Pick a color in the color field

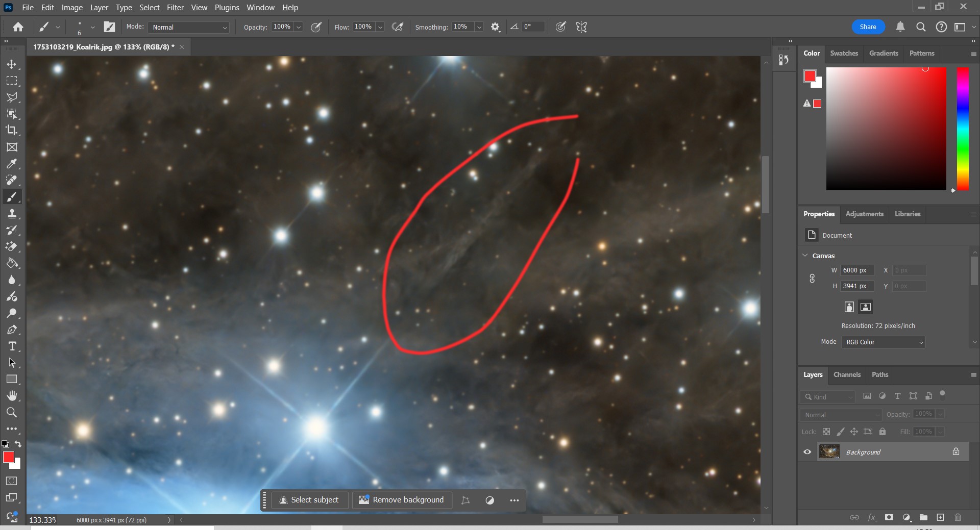tap(886, 129)
